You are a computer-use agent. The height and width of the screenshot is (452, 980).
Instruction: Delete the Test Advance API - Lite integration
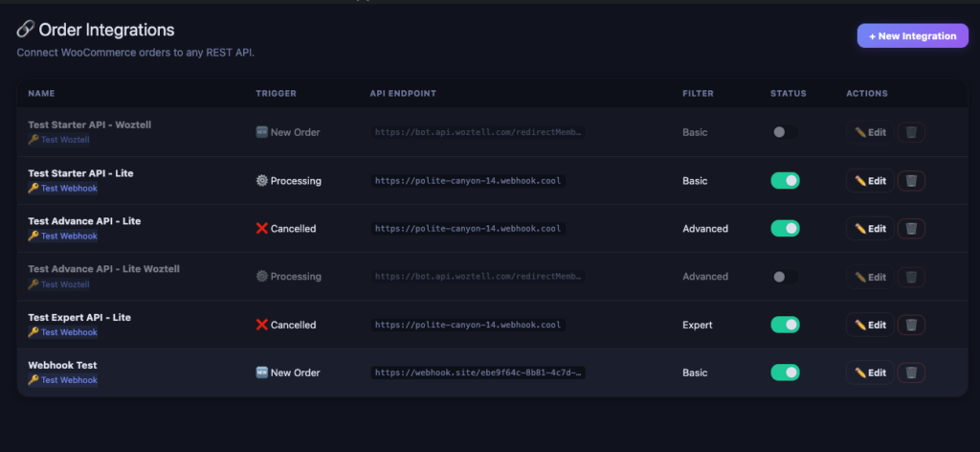pos(911,229)
